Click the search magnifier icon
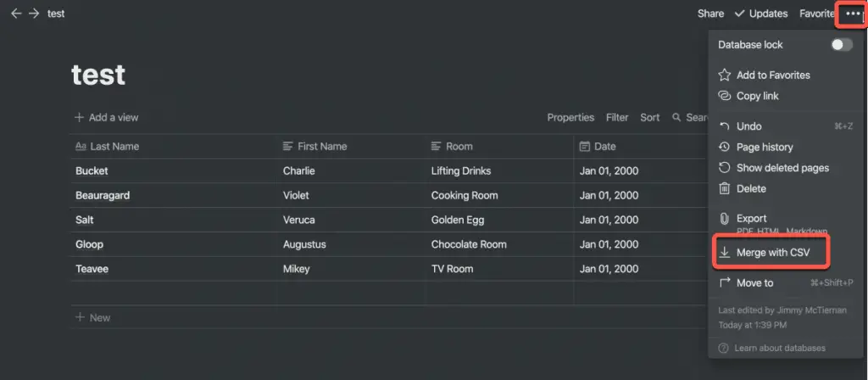The height and width of the screenshot is (380, 868). click(x=676, y=117)
